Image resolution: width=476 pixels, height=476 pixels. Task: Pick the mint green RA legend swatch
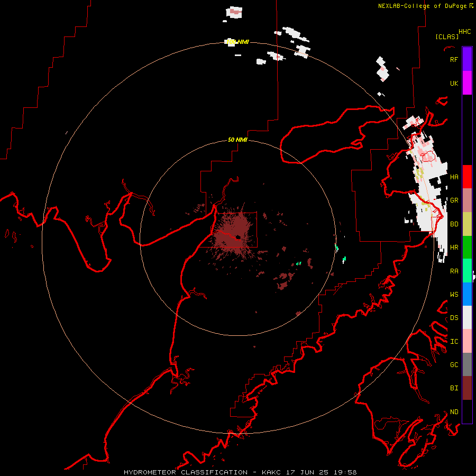pos(467,271)
